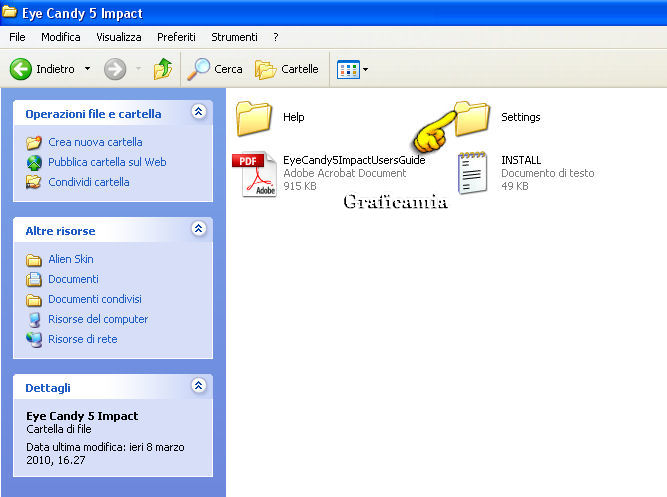Image resolution: width=667 pixels, height=497 pixels.
Task: Click Pubblica cartella sul Web link
Action: coord(107,162)
